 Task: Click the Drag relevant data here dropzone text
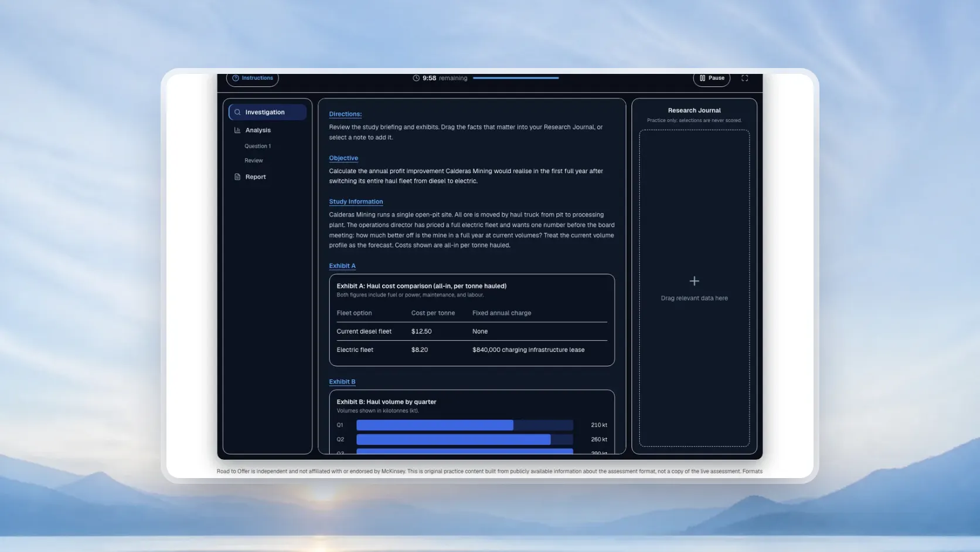pos(694,298)
